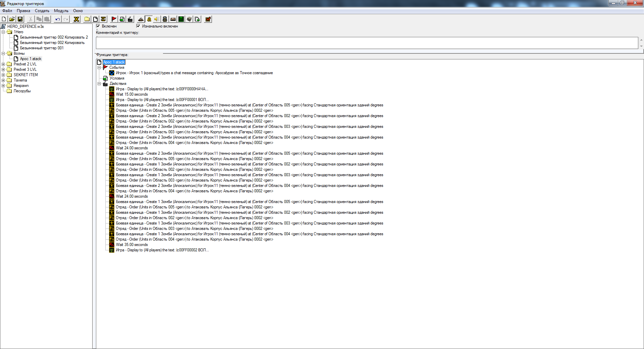Expand the SEKRET ITEM folder
This screenshot has width=644, height=349.
point(3,75)
